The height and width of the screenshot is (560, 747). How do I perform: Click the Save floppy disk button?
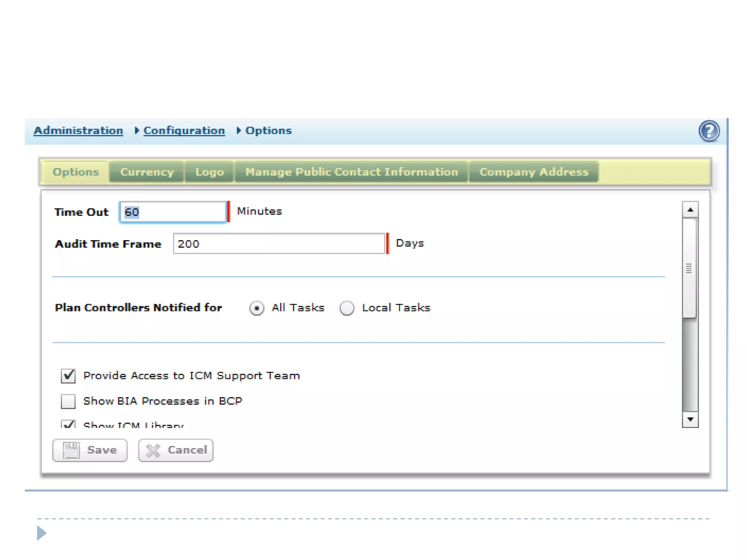point(90,450)
